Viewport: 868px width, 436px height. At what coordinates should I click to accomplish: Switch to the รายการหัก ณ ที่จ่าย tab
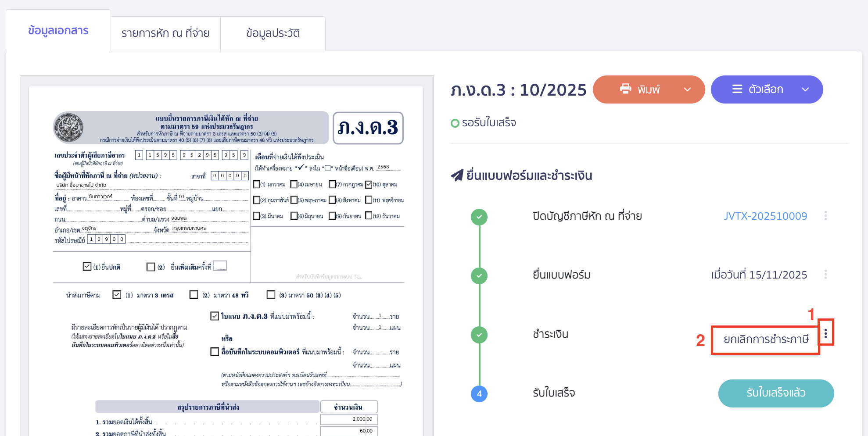click(x=166, y=33)
